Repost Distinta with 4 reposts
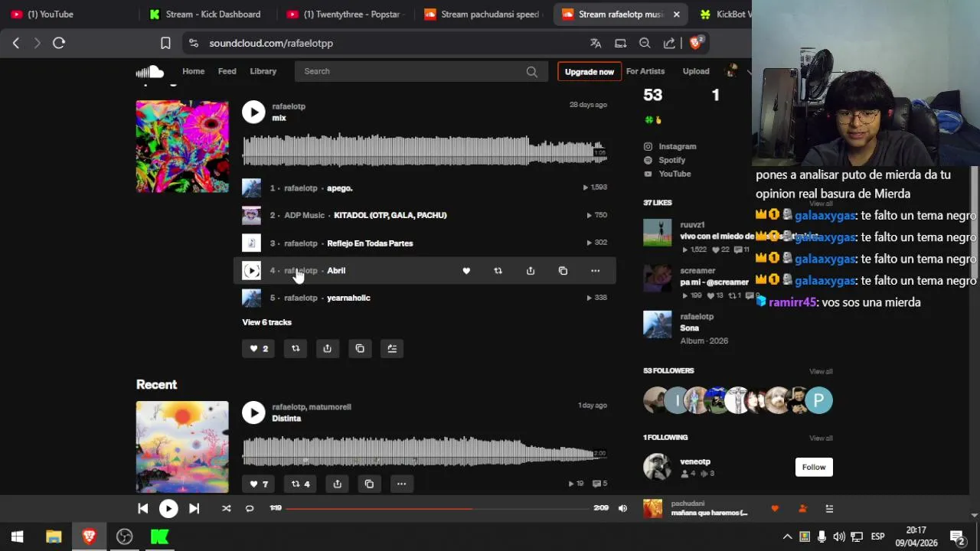The image size is (980, 551). (300, 484)
